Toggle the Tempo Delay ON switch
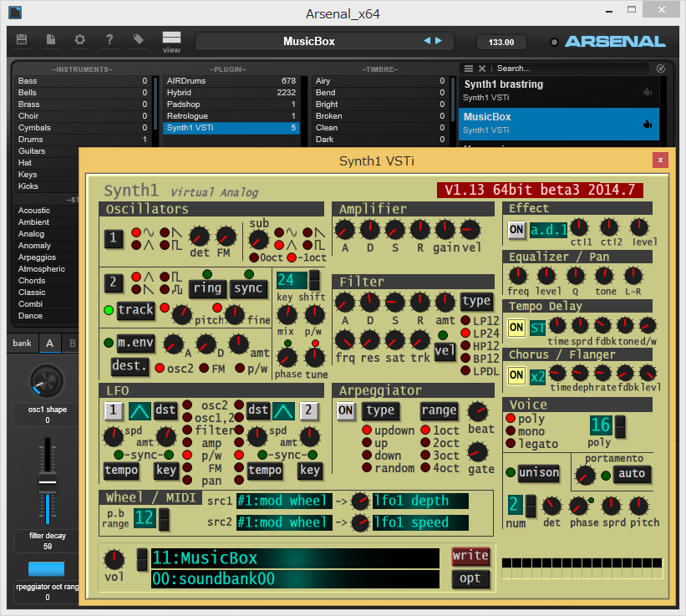Image resolution: width=686 pixels, height=616 pixels. point(516,328)
